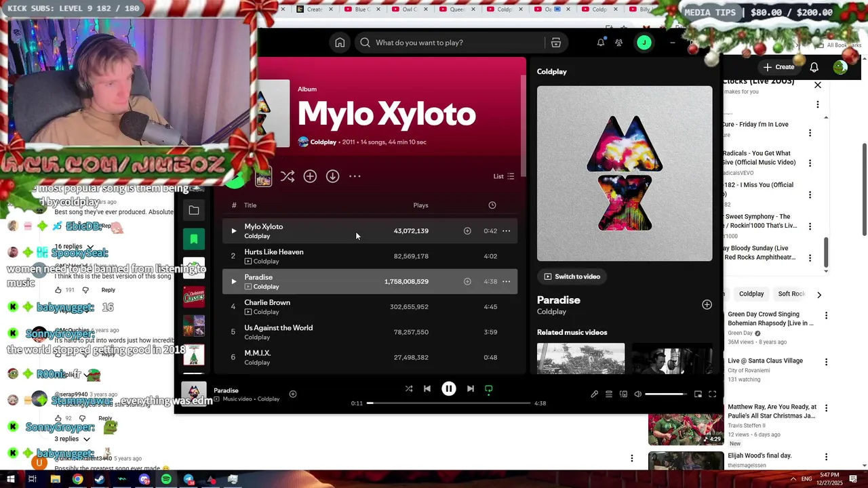Viewport: 868px width, 488px height.
Task: Expand 16 replies on YouTube comment
Action: click(x=73, y=247)
